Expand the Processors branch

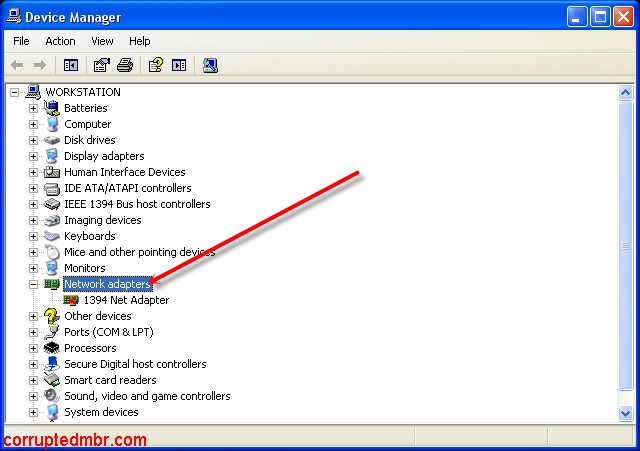[x=33, y=348]
